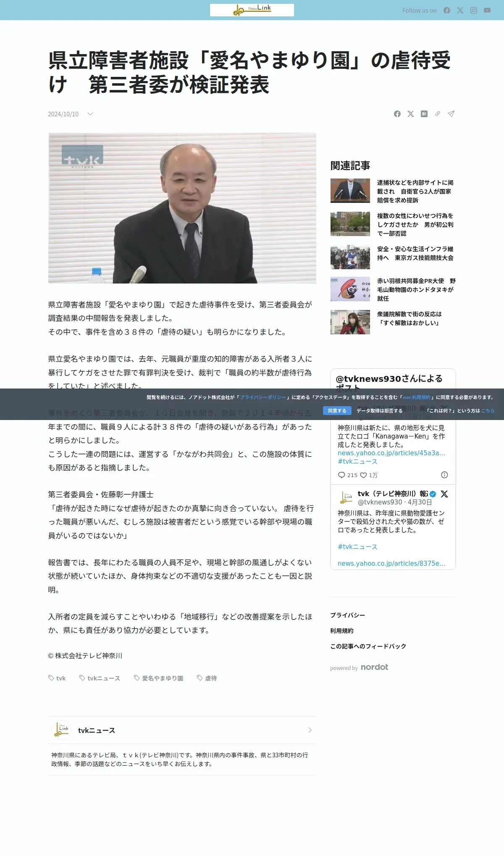Open news.yahoo.co.jp/articles/45a3a link in tweet

tap(391, 453)
